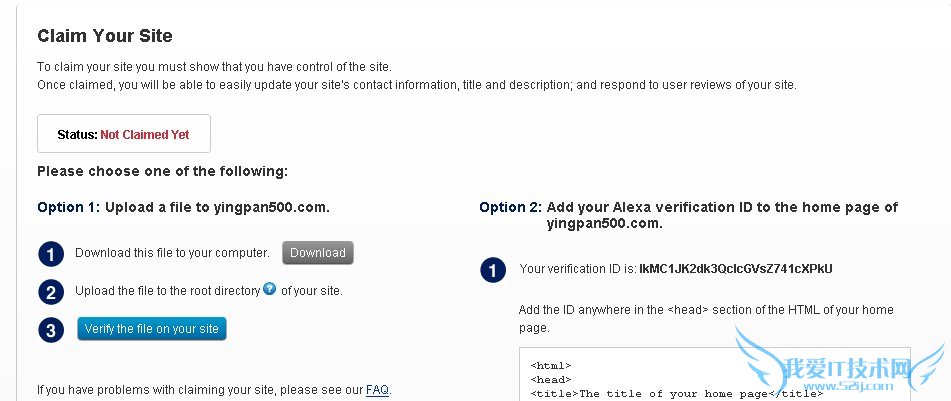Click the step 1 badge beside verification ID
This screenshot has height=401, width=951.
point(492,270)
